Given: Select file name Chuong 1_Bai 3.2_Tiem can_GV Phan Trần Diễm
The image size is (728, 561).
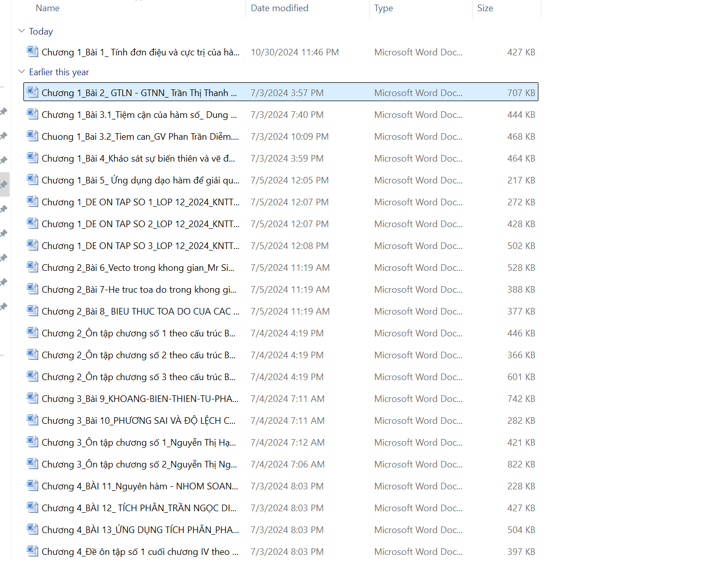Looking at the screenshot, I should (140, 137).
